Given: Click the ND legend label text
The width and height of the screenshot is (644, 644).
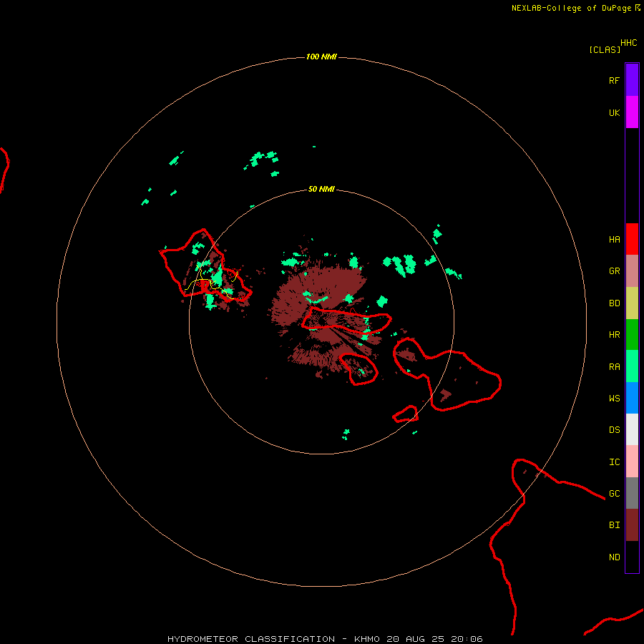Looking at the screenshot, I should coord(615,557).
